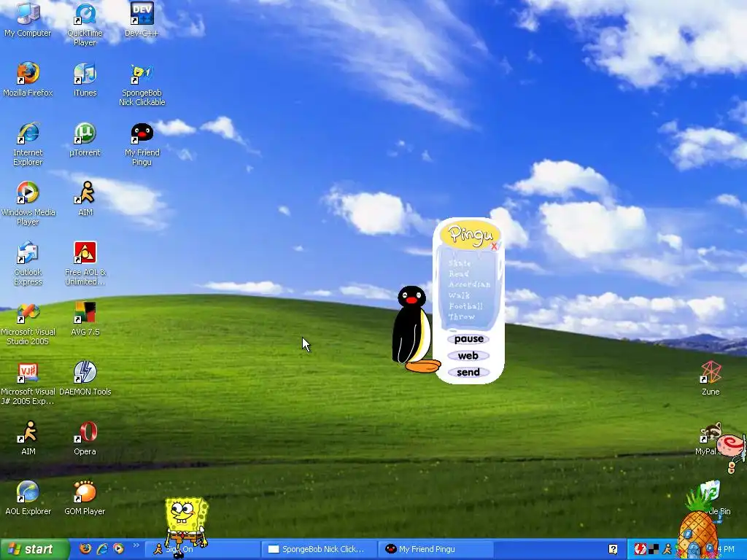
Task: Close the Pingu panel with red X
Action: [494, 246]
